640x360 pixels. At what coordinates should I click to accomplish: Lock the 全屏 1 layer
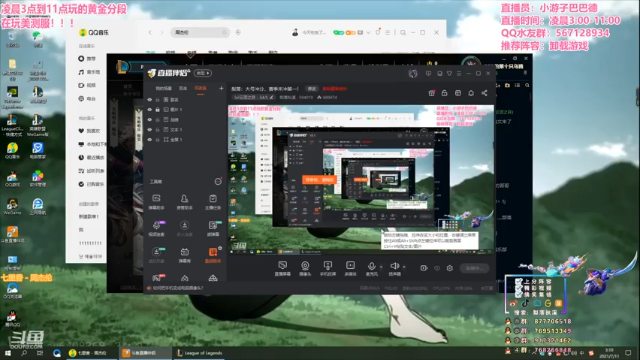[x=158, y=140]
